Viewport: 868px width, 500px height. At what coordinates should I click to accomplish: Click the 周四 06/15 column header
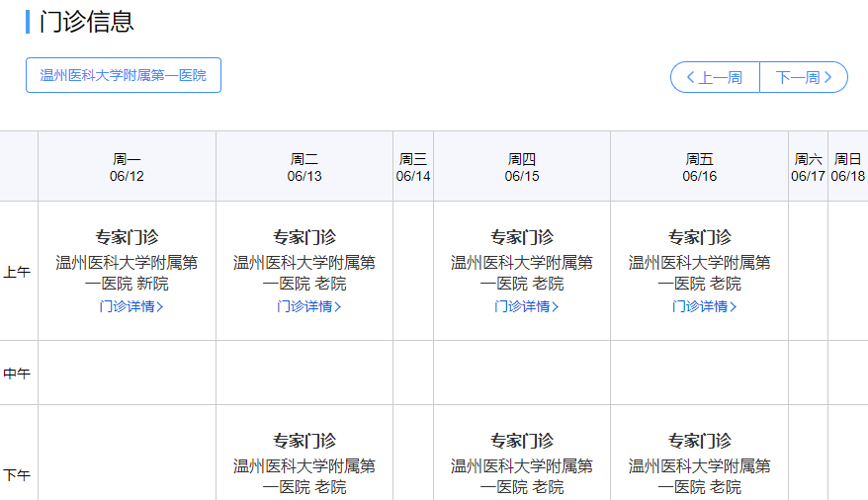click(522, 167)
